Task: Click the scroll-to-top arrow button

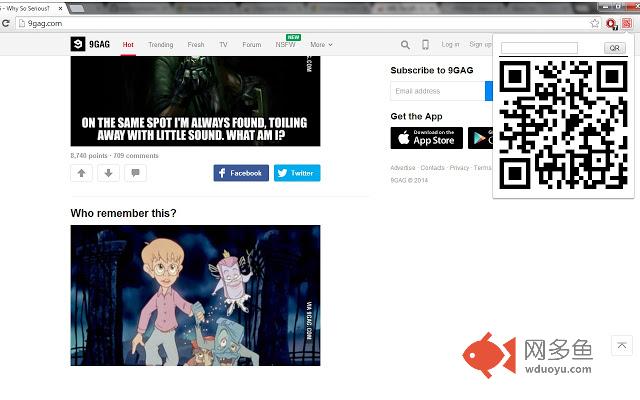Action: (622, 345)
